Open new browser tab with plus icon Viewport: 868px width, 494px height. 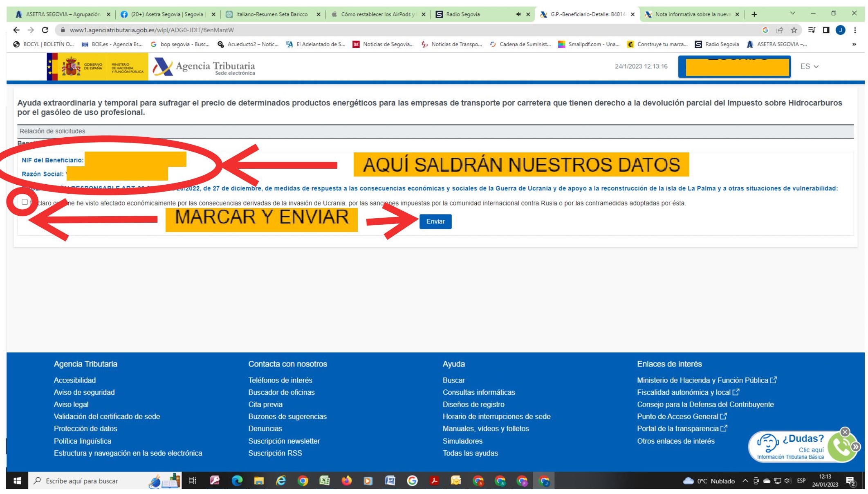click(754, 14)
